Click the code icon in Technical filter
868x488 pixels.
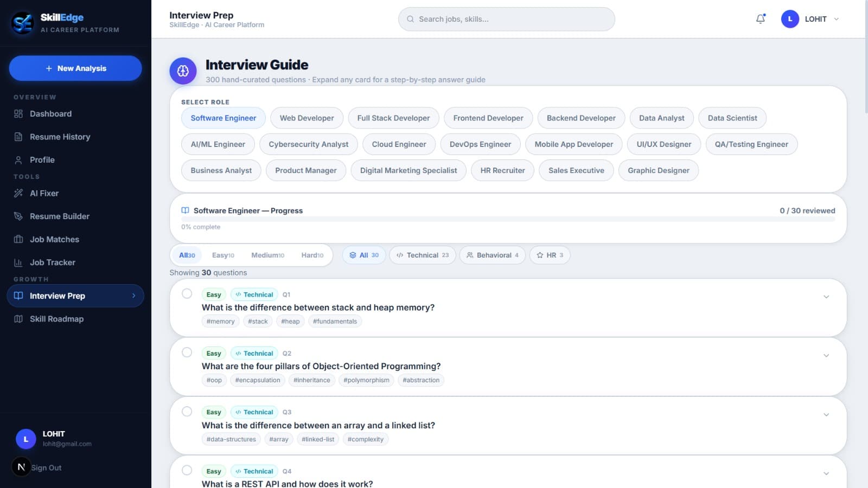point(400,255)
